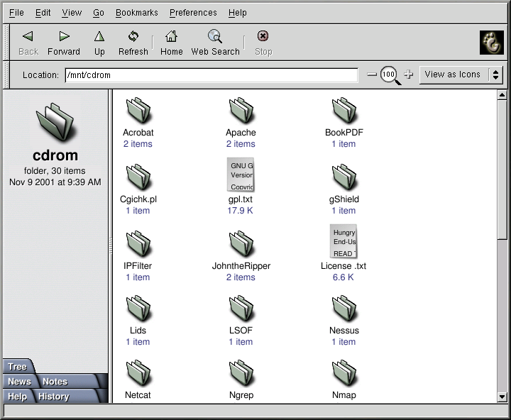
Task: Click the scrollbar down arrow
Action: [502, 397]
